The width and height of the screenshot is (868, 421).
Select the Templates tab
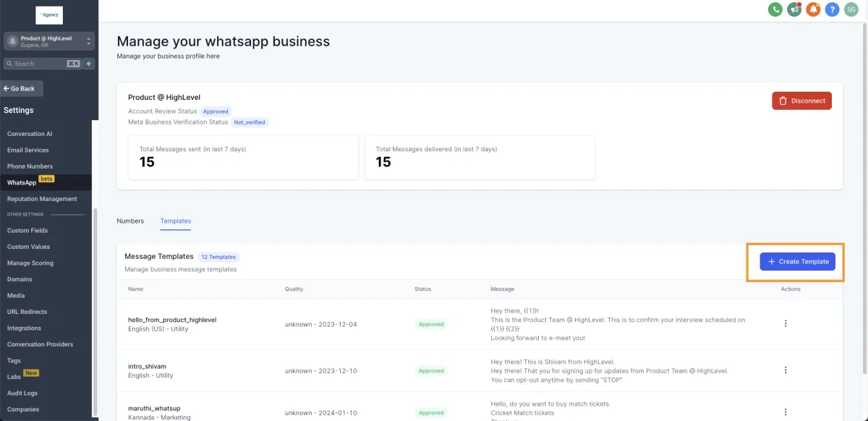[x=176, y=221]
